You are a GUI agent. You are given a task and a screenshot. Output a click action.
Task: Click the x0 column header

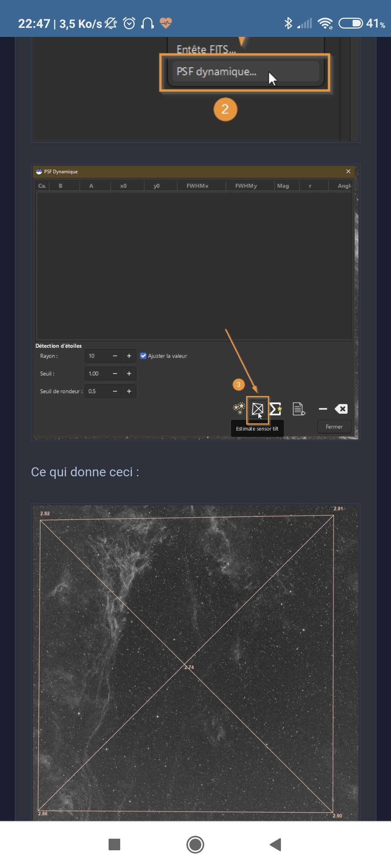(127, 186)
